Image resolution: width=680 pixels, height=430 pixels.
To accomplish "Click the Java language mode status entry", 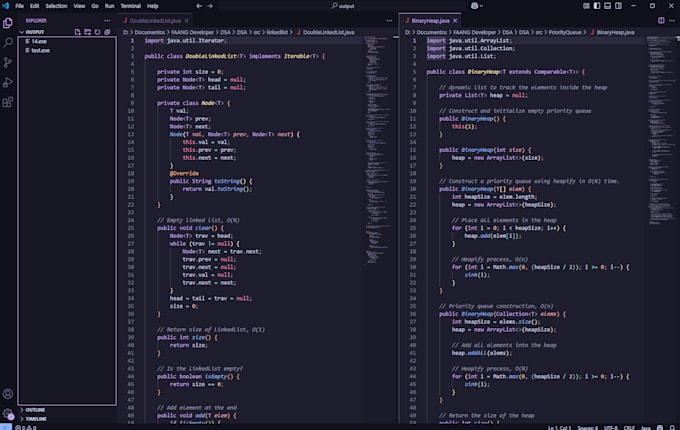I will [x=646, y=427].
